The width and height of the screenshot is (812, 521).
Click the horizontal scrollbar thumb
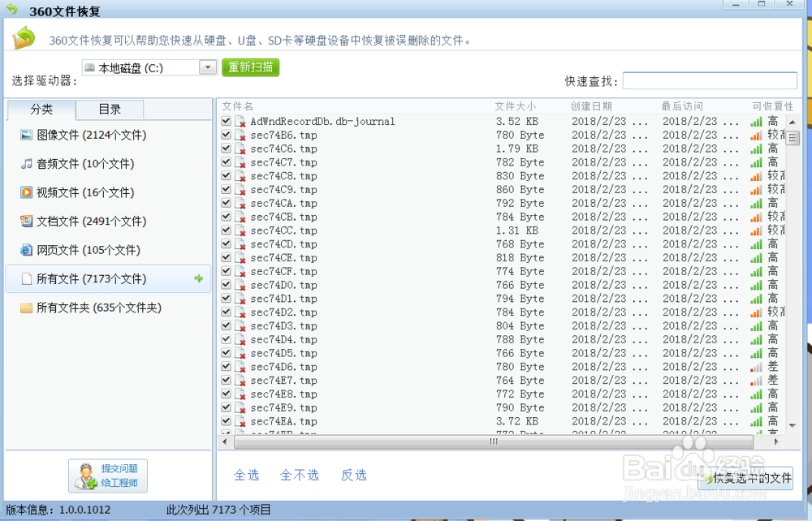(x=494, y=441)
